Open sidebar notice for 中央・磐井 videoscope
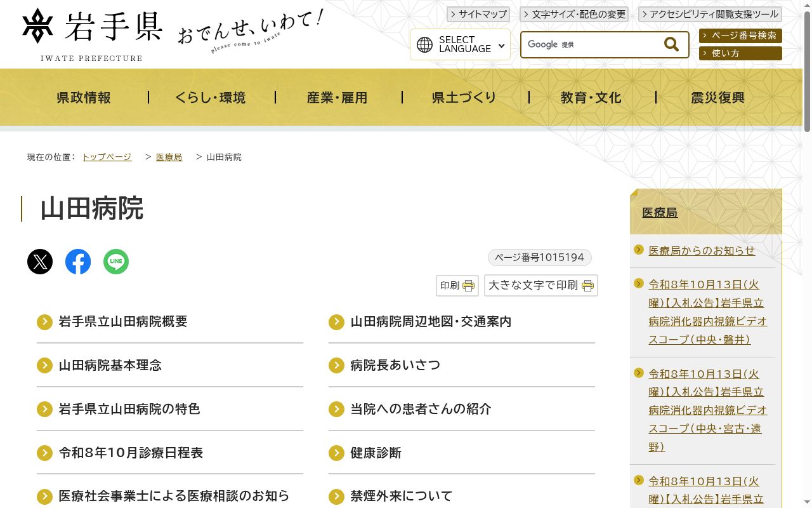The image size is (812, 508). (x=708, y=312)
